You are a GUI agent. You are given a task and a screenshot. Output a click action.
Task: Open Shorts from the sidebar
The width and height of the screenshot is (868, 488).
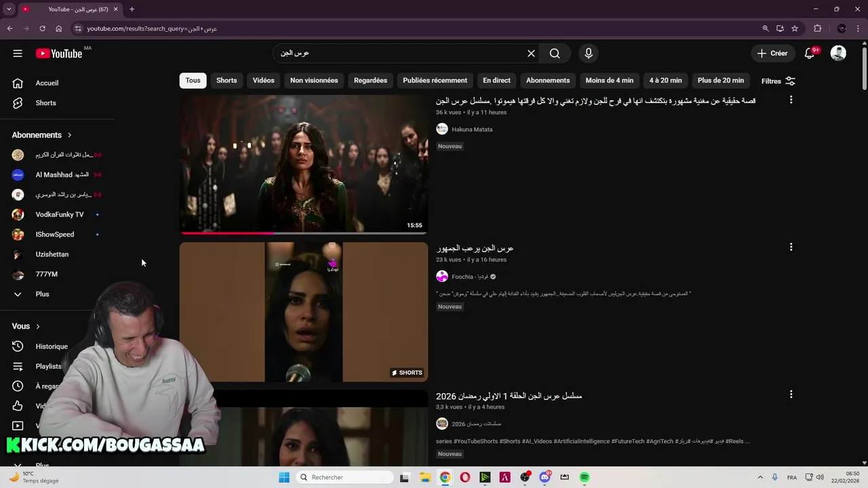(x=45, y=103)
